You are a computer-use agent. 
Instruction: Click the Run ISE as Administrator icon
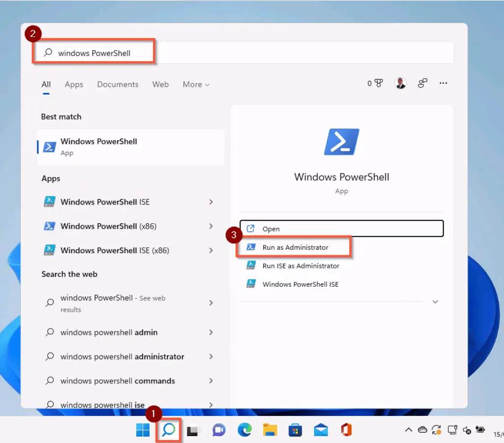pos(251,266)
